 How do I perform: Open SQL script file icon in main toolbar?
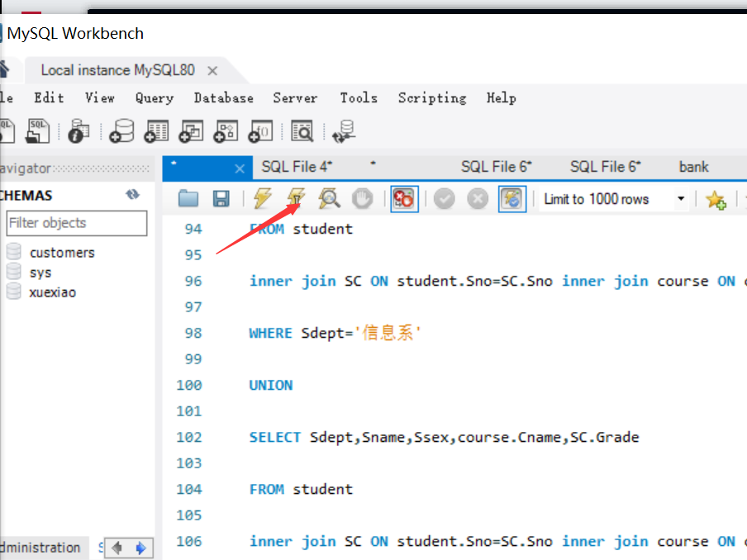pos(38,131)
